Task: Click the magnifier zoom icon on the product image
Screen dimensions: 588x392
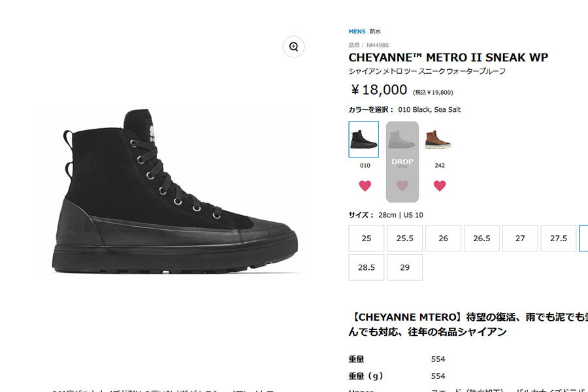Action: [x=293, y=46]
